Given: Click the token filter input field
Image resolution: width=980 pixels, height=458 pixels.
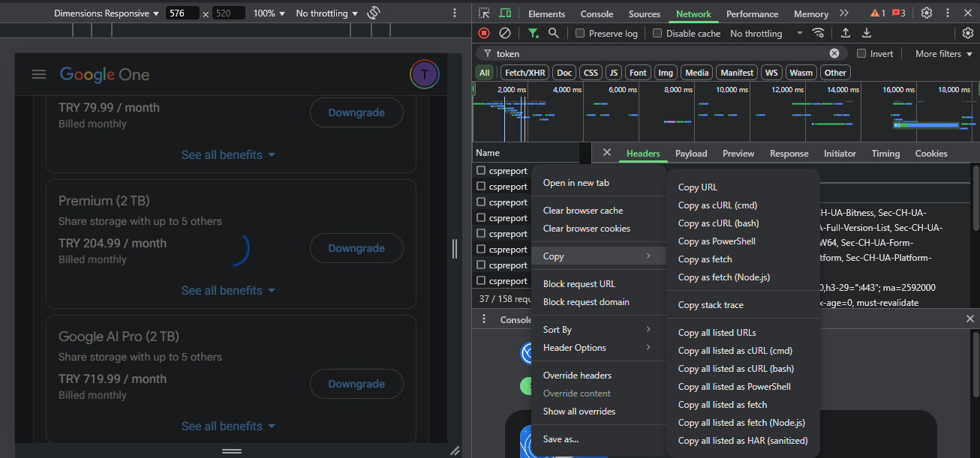Looking at the screenshot, I should (660, 53).
